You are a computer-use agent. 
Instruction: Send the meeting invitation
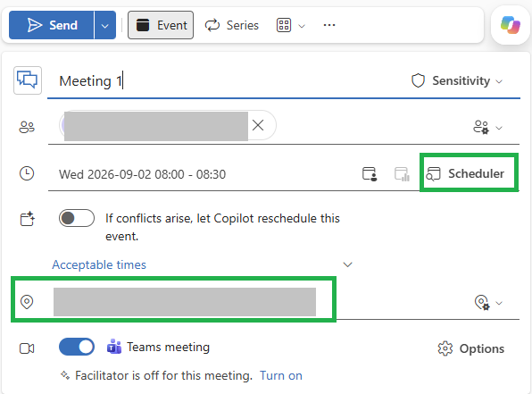(51, 25)
